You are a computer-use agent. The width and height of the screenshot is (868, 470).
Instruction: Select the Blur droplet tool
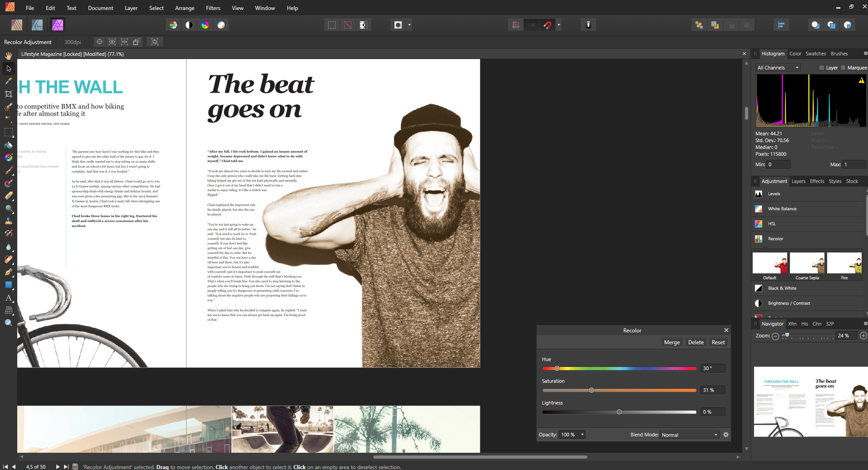pyautogui.click(x=9, y=247)
